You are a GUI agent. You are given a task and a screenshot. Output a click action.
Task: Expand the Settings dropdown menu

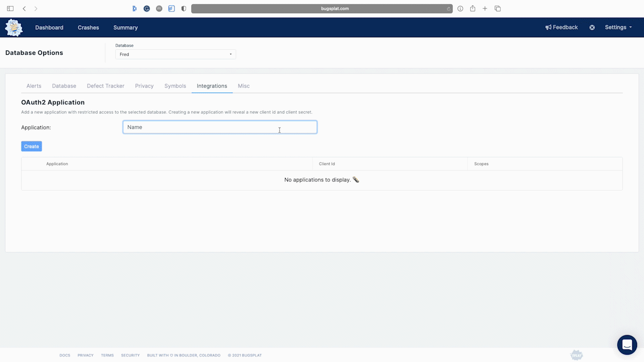point(618,28)
